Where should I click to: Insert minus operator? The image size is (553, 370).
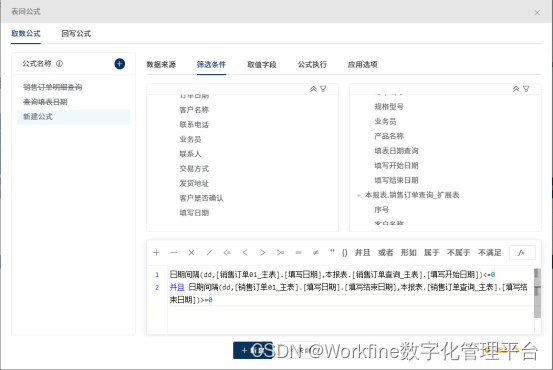point(173,253)
